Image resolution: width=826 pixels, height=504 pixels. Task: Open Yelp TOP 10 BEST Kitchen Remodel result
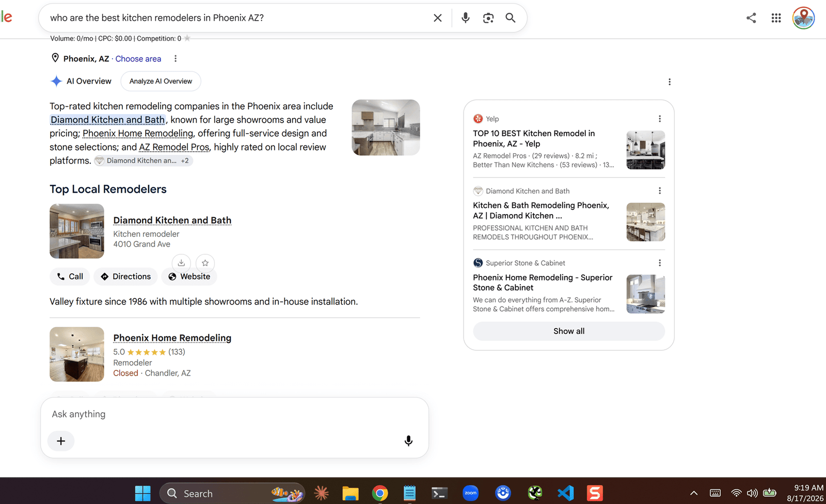click(x=534, y=138)
